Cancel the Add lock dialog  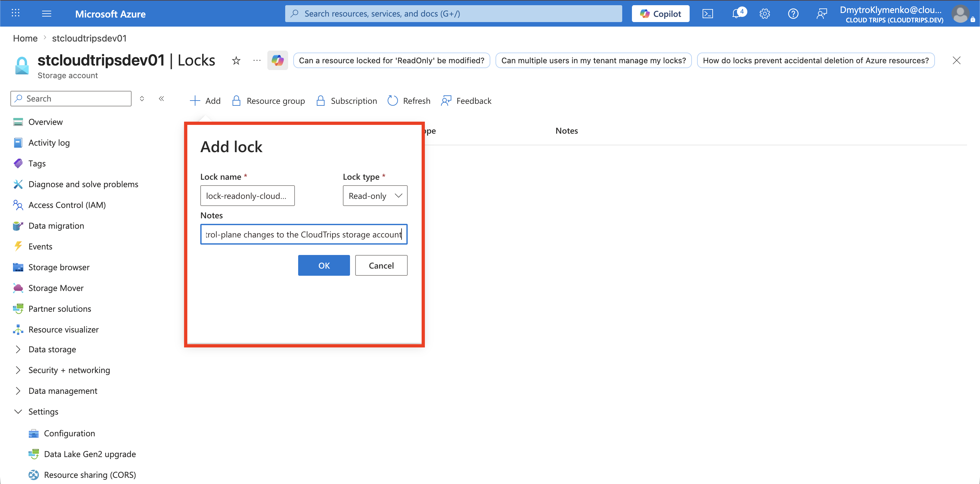381,265
